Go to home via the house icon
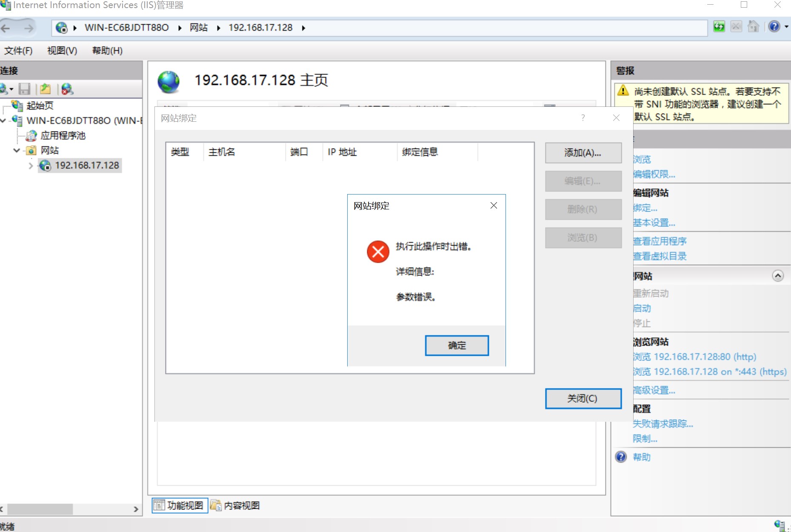The height and width of the screenshot is (532, 791). click(754, 26)
